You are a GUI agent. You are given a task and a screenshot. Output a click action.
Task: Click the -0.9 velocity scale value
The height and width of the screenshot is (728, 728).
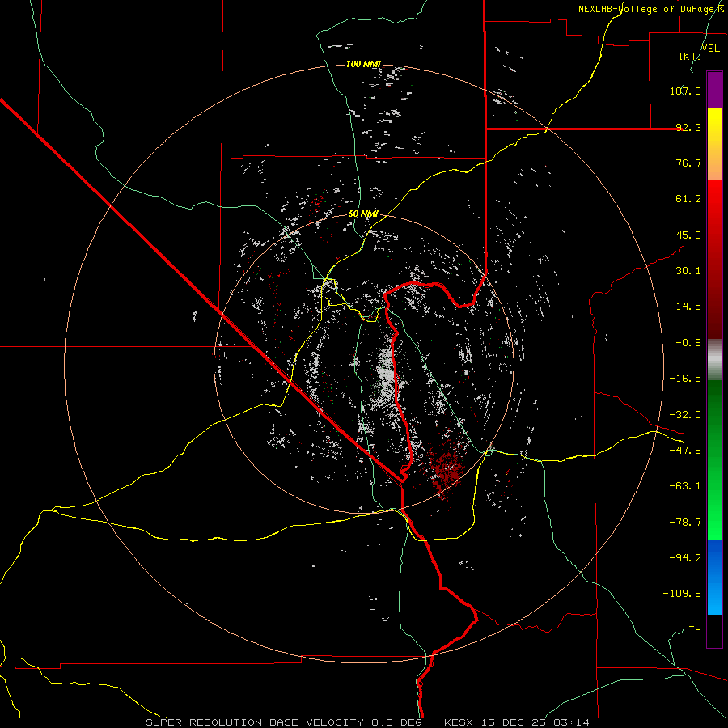688,343
